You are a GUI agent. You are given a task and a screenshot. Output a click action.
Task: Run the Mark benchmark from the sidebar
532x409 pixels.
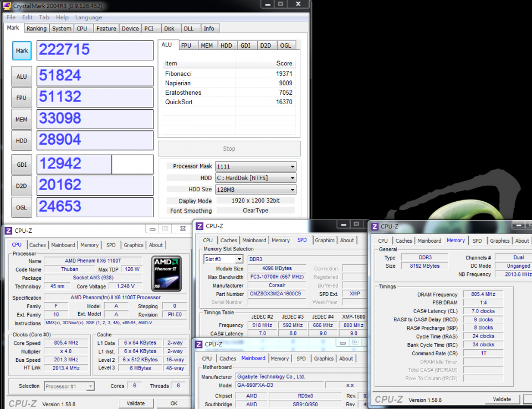coord(22,50)
